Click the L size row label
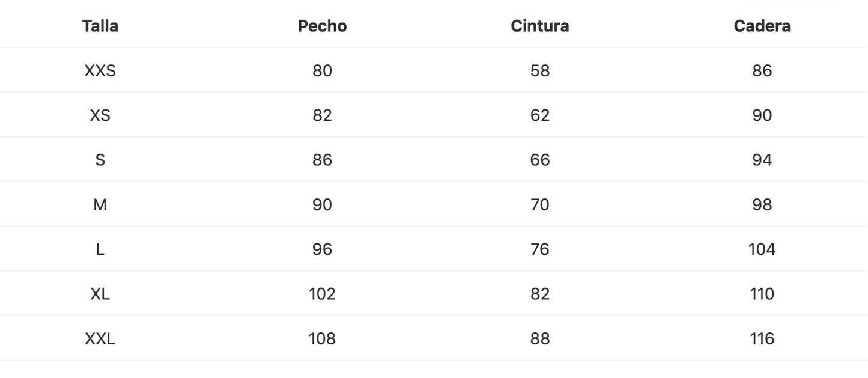The height and width of the screenshot is (378, 868). coord(100,249)
